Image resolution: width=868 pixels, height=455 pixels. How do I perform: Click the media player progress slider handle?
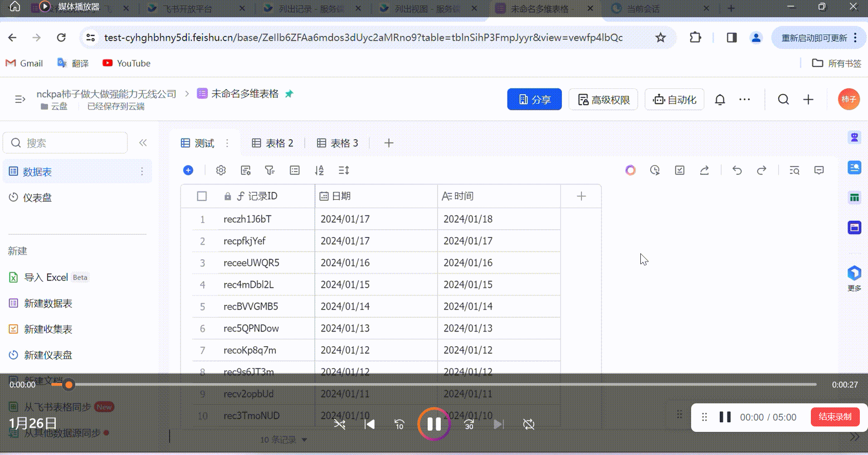(69, 385)
